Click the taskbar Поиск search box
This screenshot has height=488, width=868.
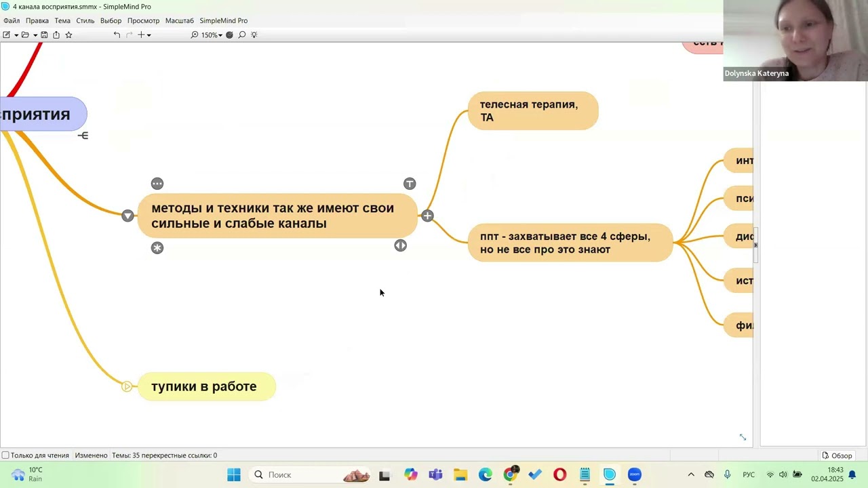pyautogui.click(x=311, y=474)
